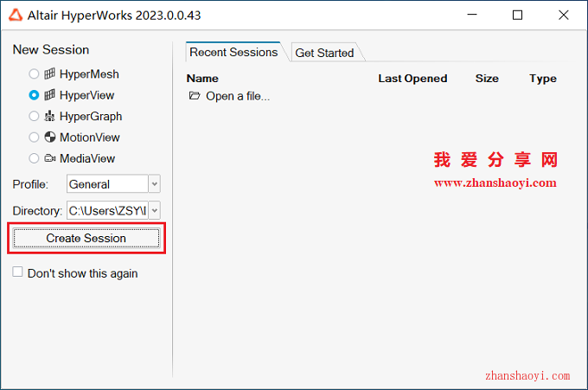Image resolution: width=588 pixels, height=390 pixels.
Task: Open the Directory dropdown arrow
Action: coord(155,210)
